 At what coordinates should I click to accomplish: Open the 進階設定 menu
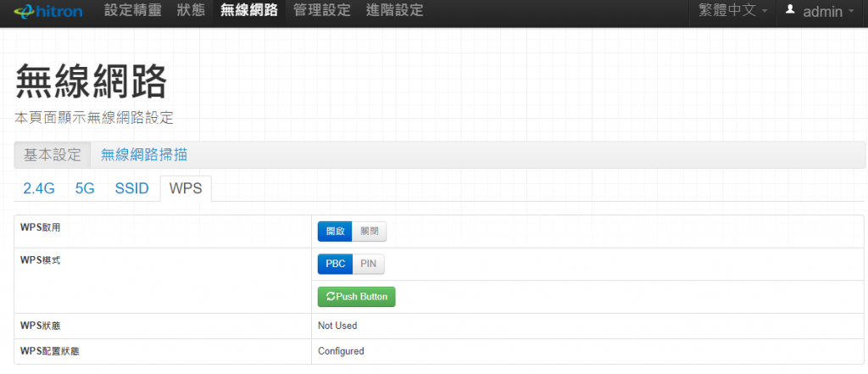point(394,11)
